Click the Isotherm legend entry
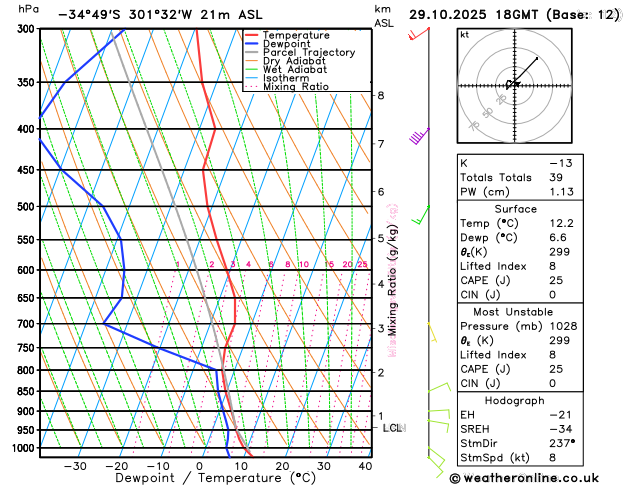 pos(277,78)
